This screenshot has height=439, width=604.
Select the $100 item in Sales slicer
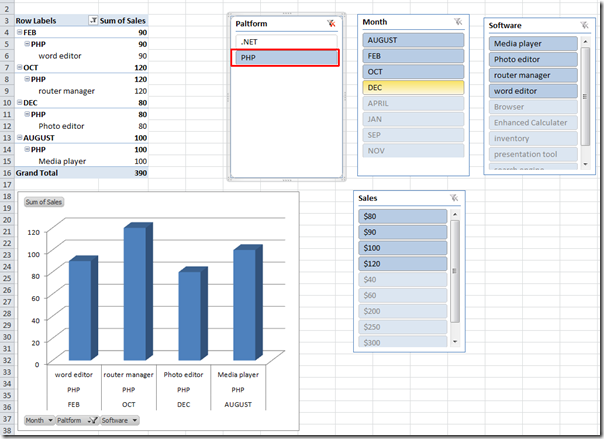tap(404, 247)
